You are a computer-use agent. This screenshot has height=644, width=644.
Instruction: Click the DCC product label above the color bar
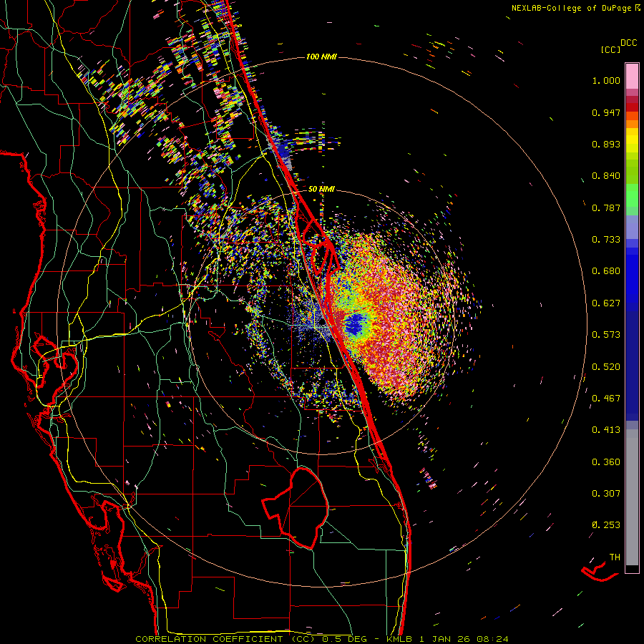click(x=628, y=43)
